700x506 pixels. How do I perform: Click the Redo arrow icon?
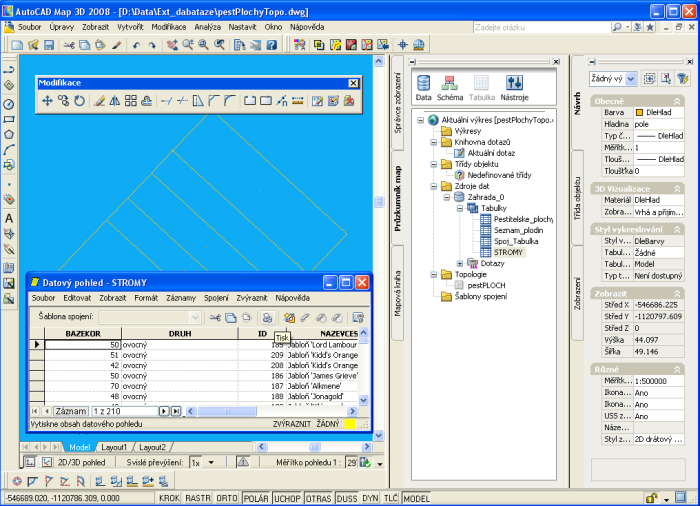(152, 45)
